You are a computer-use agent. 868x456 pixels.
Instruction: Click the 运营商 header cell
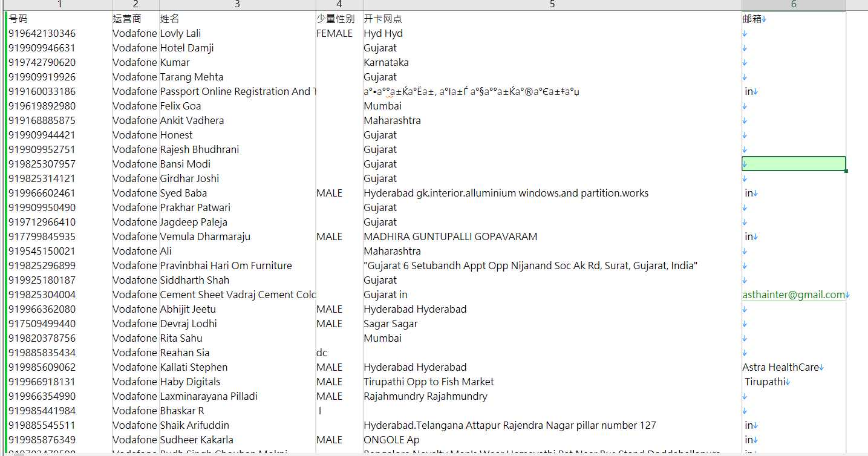click(x=135, y=19)
